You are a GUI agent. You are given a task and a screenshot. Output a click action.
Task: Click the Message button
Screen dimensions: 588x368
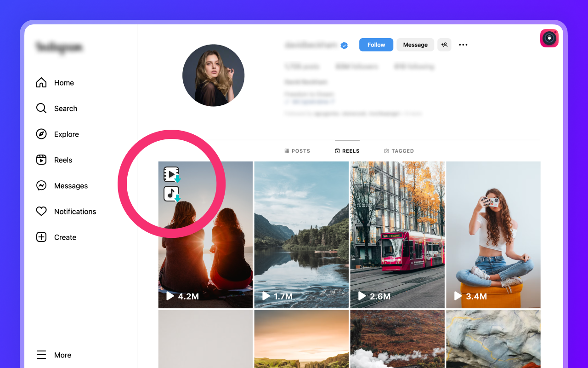point(415,45)
